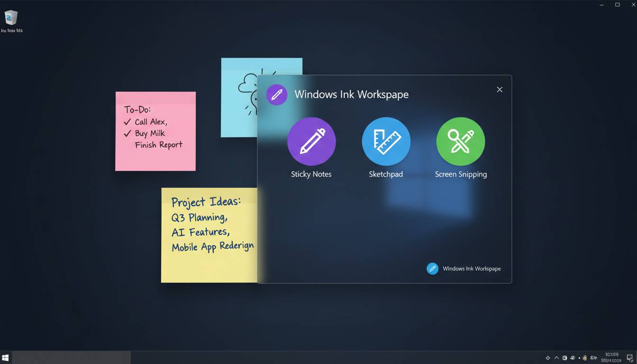Click the "Finish Report" line on pink note
The height and width of the screenshot is (364, 637).
[x=158, y=145]
